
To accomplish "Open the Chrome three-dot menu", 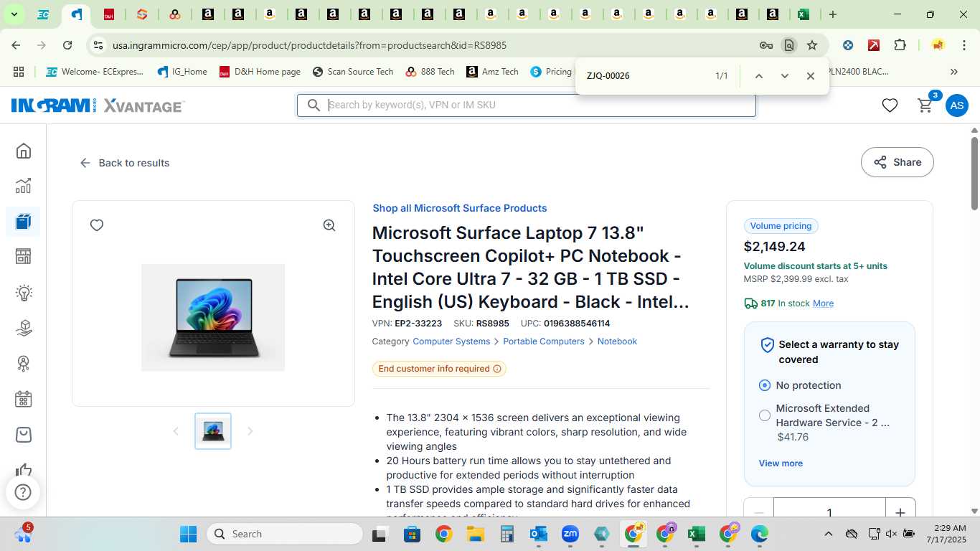I will tap(963, 45).
